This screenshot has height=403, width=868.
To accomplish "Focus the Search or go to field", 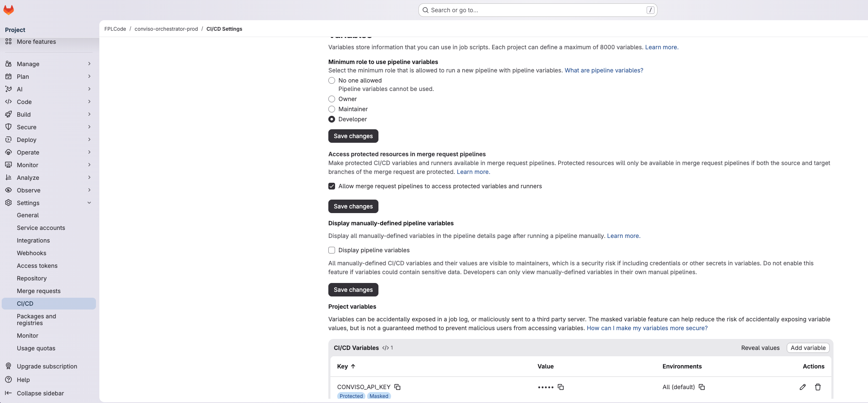I will pos(538,10).
